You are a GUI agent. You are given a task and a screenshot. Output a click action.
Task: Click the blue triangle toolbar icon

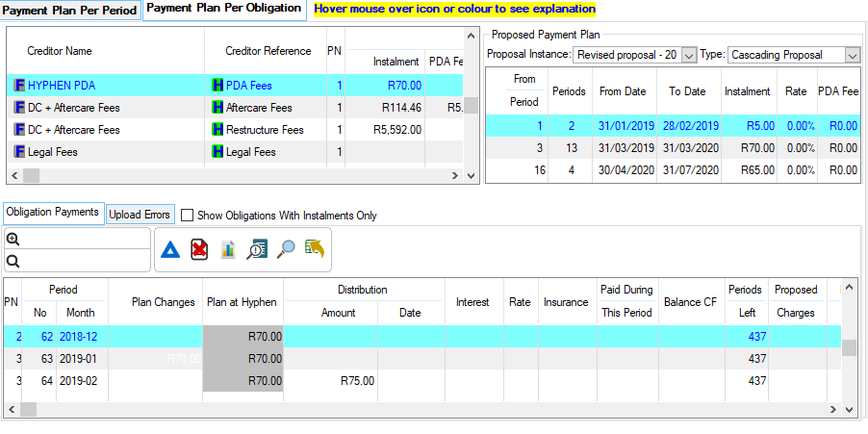(170, 250)
